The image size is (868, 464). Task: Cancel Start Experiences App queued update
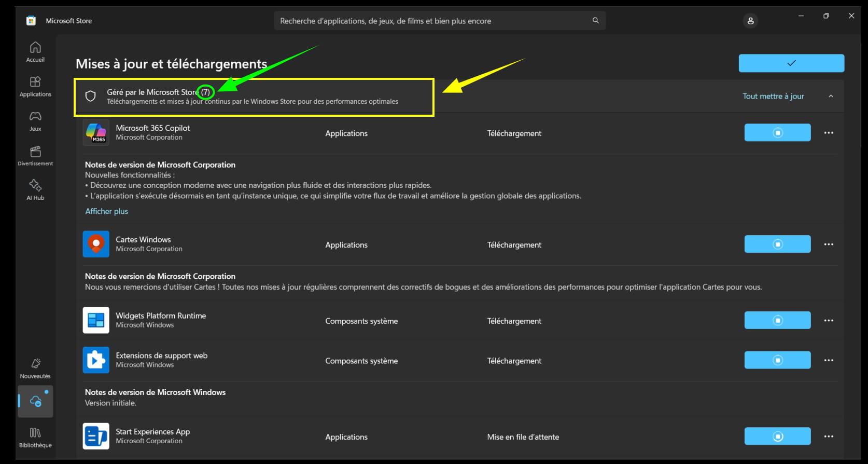[x=777, y=436]
